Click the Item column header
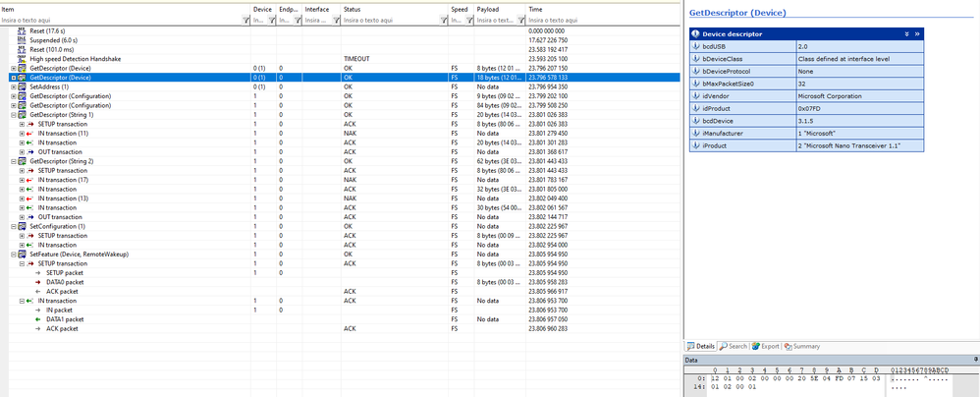980x397 pixels. pos(125,10)
